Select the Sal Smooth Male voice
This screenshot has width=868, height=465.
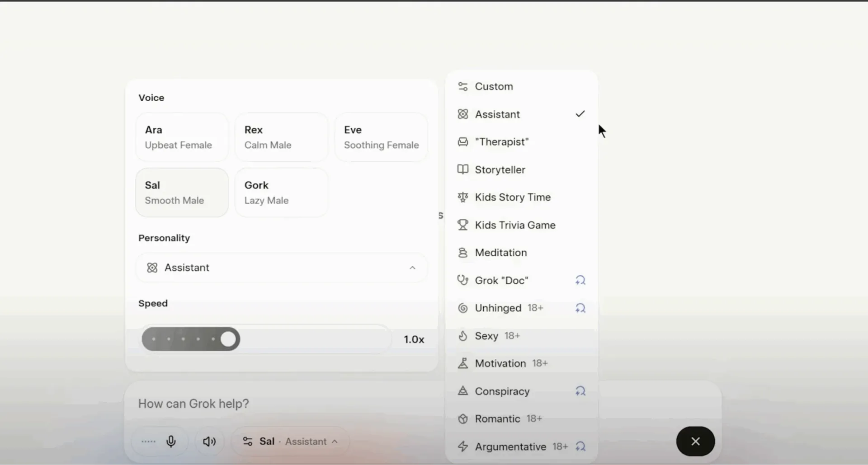182,193
